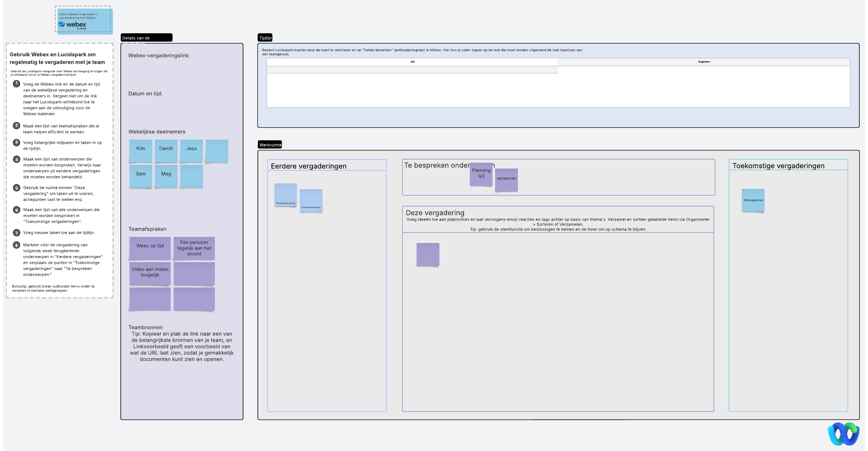Viewport: 868px width, 451px height.
Task: Select the 'Video aan indien mogelijk' note
Action: tap(150, 273)
